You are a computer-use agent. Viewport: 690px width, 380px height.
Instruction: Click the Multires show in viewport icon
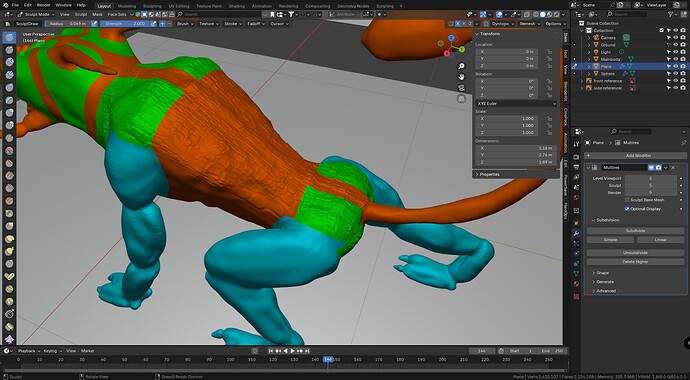[x=651, y=168]
